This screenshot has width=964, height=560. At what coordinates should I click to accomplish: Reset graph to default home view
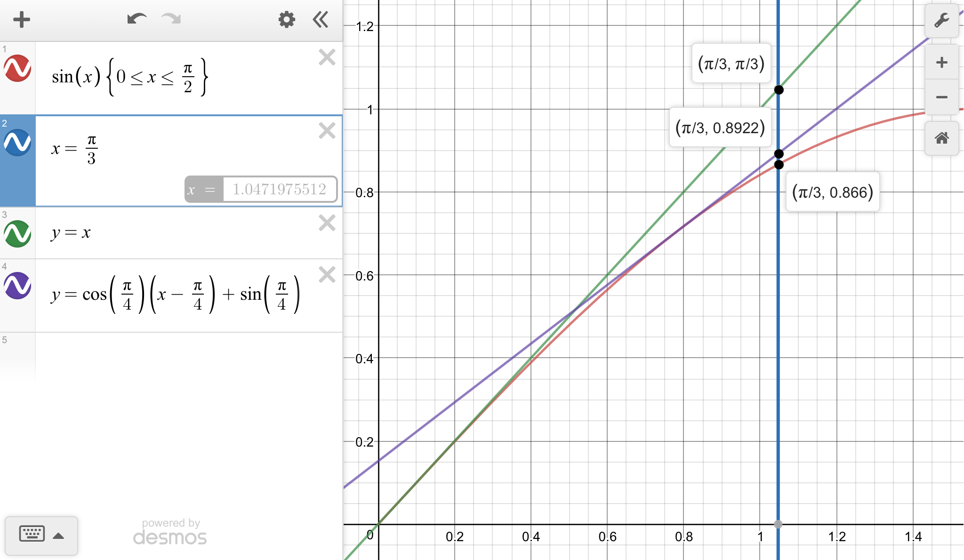pos(941,138)
